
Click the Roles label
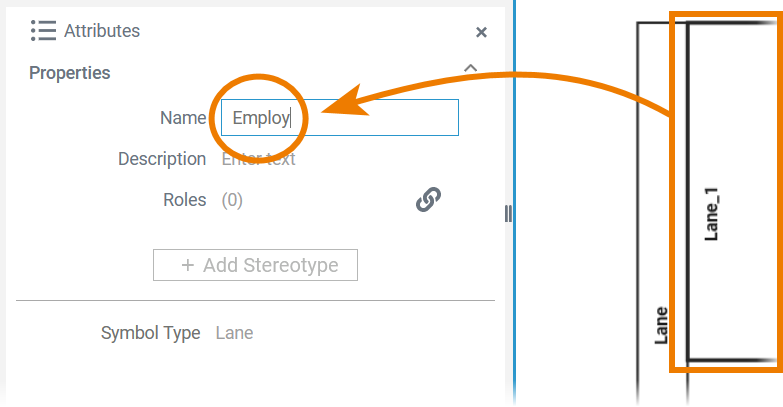184,200
